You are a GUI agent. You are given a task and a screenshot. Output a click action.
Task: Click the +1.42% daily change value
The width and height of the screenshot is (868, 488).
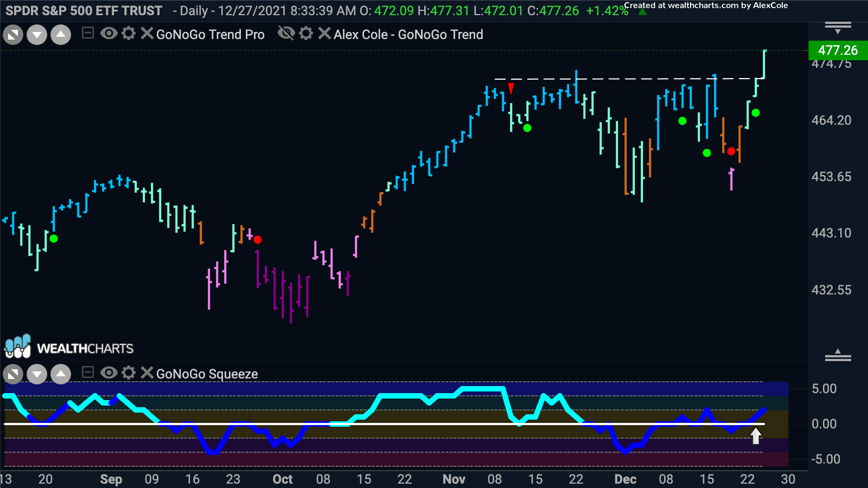607,11
